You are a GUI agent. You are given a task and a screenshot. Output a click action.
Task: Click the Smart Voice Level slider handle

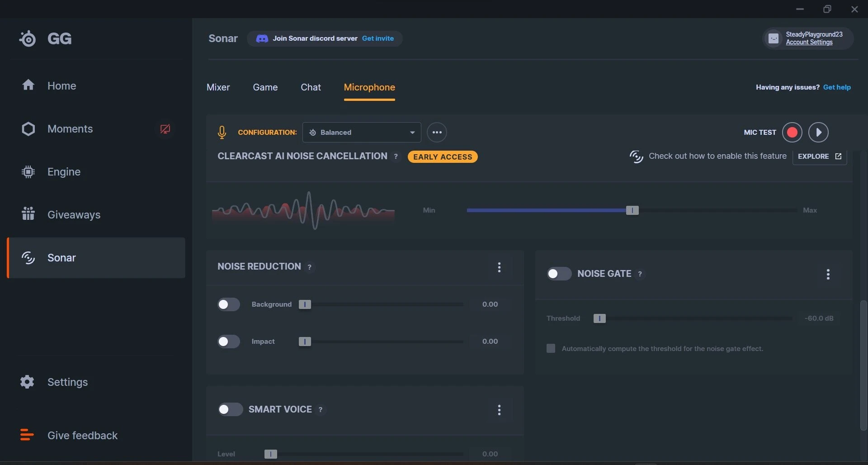coord(270,454)
